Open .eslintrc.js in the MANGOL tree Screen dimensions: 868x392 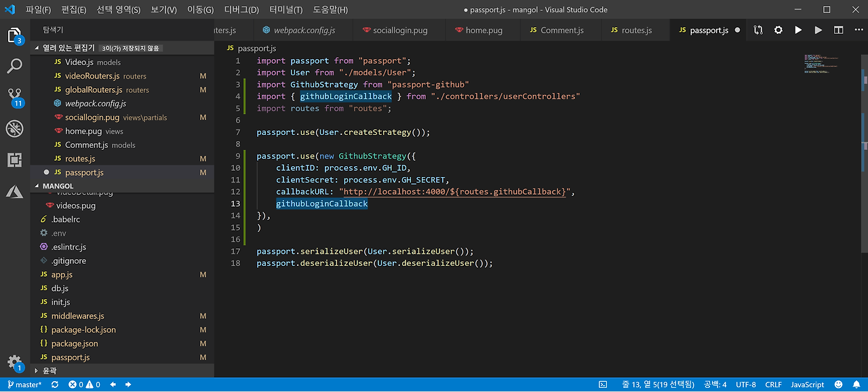(x=122, y=247)
